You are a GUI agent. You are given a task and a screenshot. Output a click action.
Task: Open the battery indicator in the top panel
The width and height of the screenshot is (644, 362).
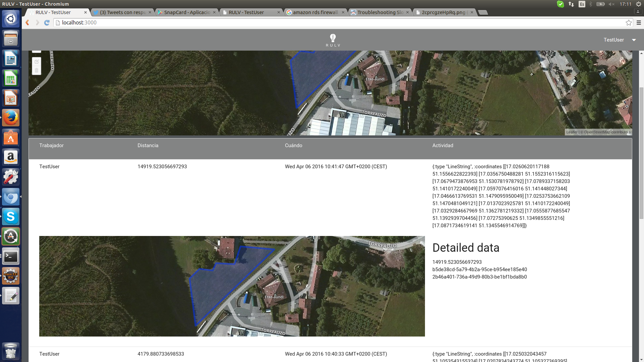tap(601, 4)
